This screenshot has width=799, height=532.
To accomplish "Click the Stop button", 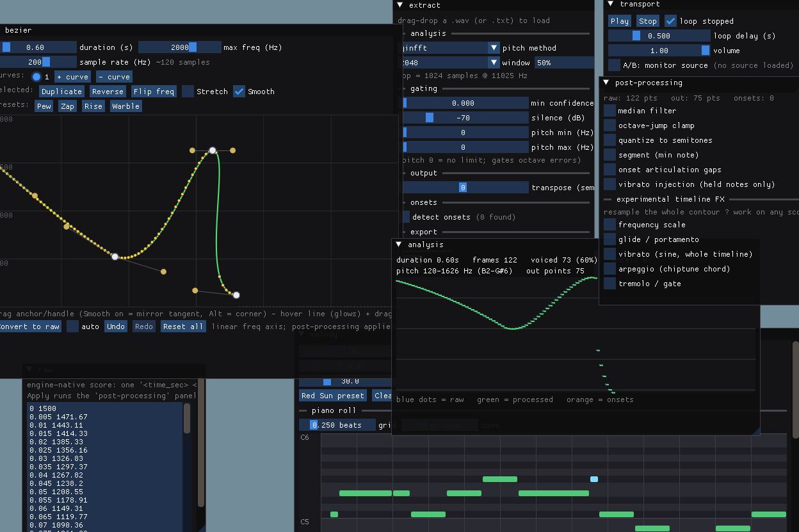I will [x=648, y=21].
